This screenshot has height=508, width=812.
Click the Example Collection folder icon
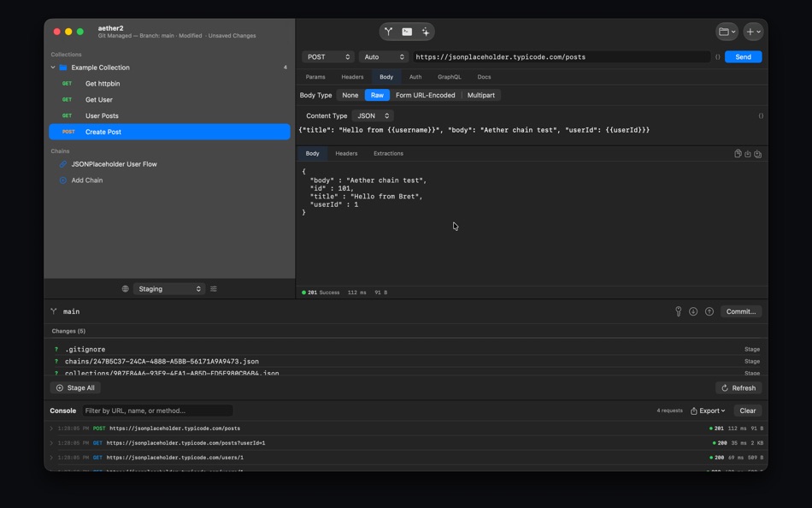[63, 68]
